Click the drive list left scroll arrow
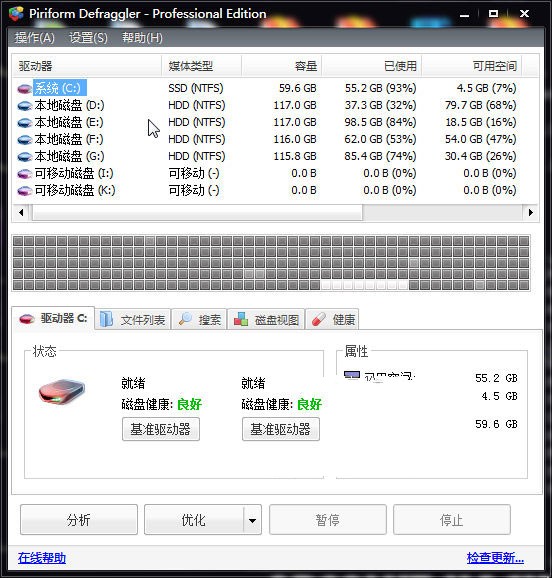552x578 pixels. 21,213
